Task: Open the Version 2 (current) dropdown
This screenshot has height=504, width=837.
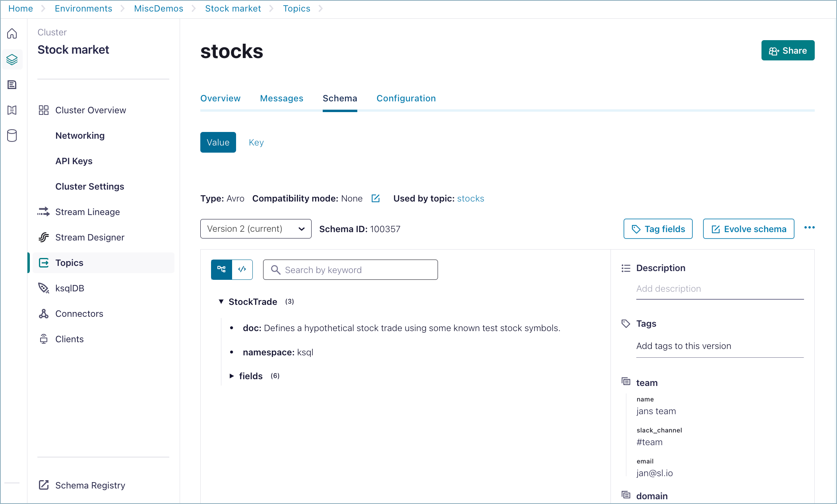Action: 256,229
